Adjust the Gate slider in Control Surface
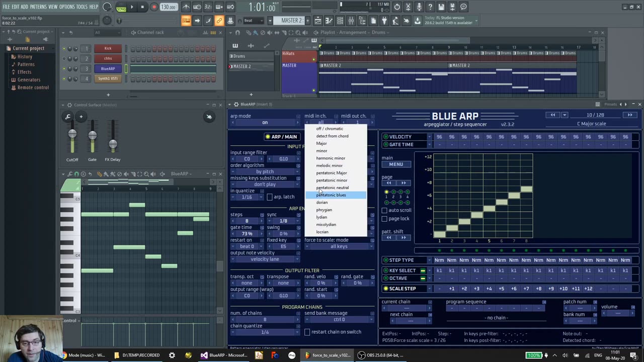 click(x=92, y=135)
